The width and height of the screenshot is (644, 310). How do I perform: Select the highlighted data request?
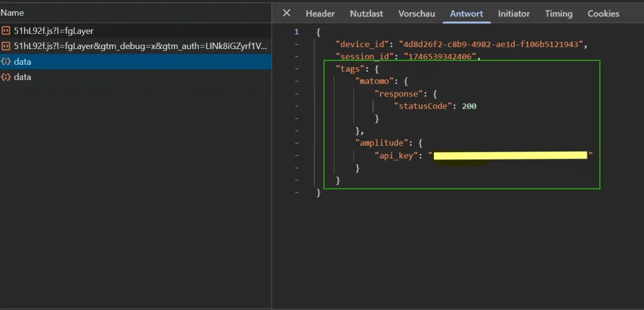point(136,62)
